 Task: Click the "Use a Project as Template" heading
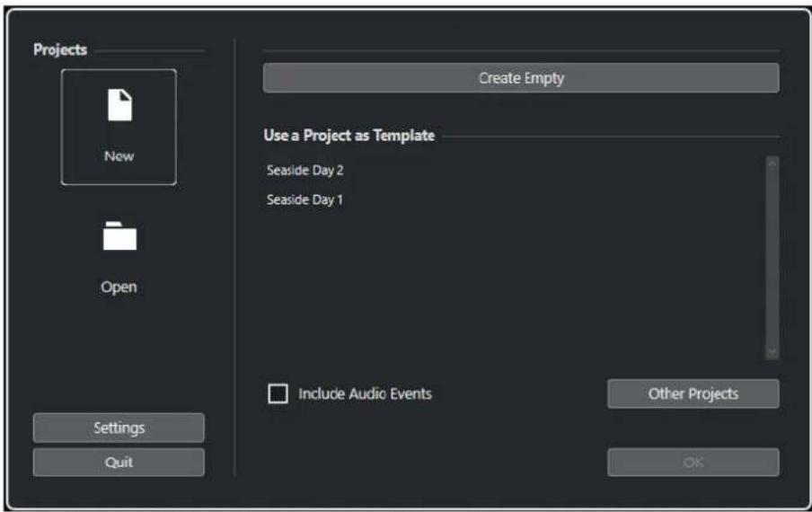(349, 136)
